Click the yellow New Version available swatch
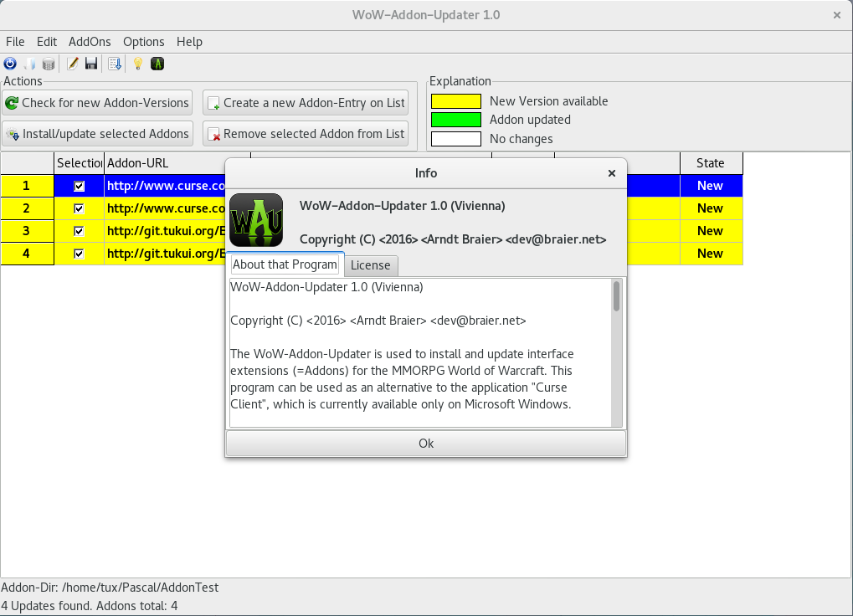 pyautogui.click(x=456, y=101)
